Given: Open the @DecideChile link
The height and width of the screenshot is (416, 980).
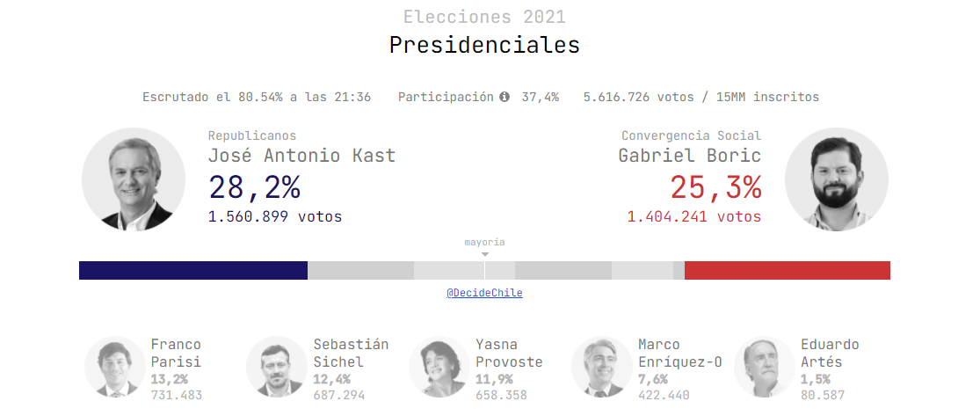Looking at the screenshot, I should pos(484,293).
